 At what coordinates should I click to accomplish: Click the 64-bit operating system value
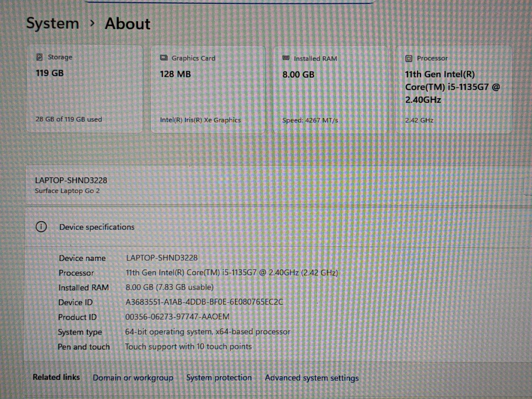pos(207,332)
